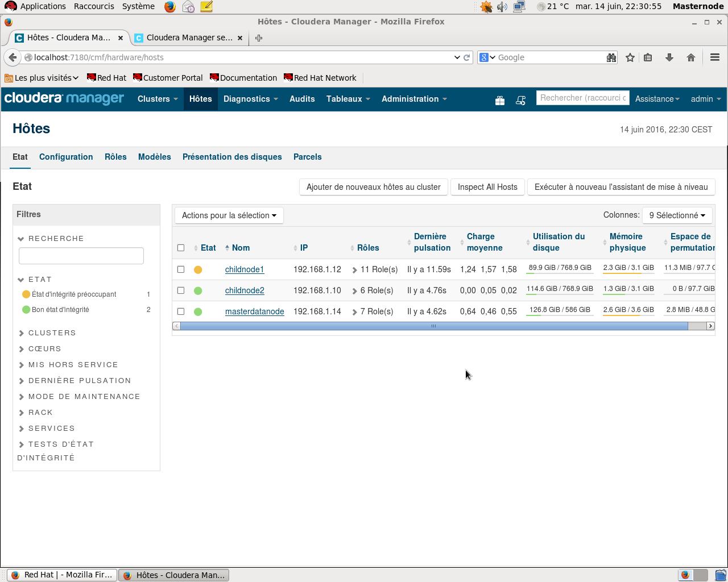The image size is (728, 582).
Task: Switch to the Configuration tab
Action: tap(66, 157)
